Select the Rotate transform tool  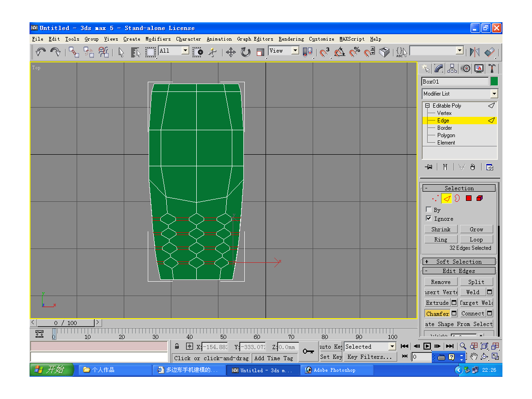click(x=245, y=52)
